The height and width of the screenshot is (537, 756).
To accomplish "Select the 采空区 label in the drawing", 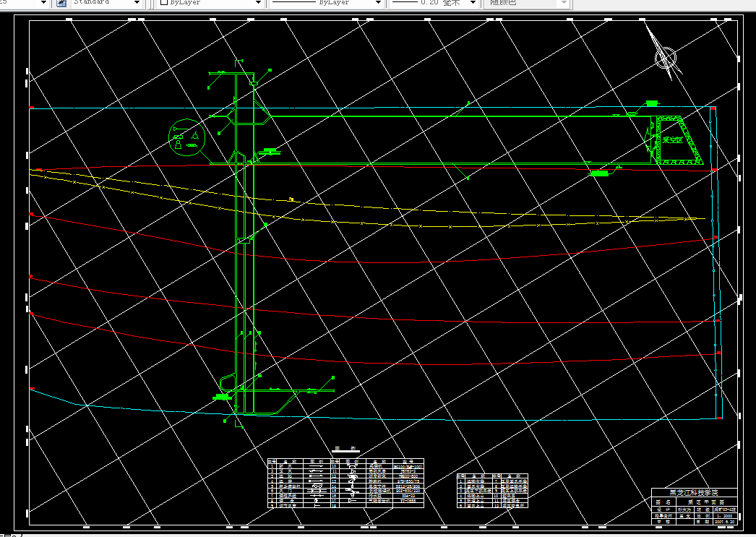I will tap(672, 140).
